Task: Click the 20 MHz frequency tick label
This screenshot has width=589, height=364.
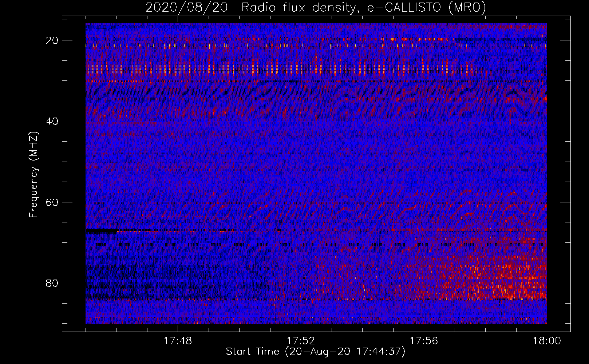Action: (52, 40)
